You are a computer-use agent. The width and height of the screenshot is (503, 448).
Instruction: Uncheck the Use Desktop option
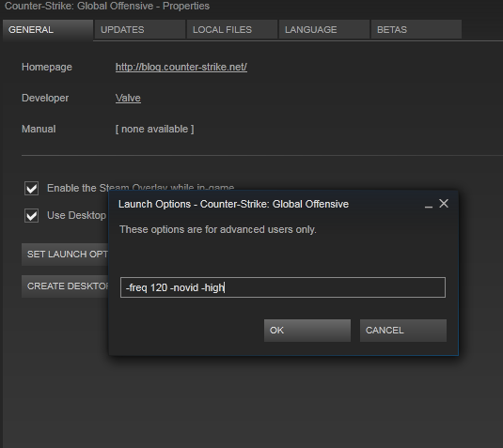click(x=31, y=215)
